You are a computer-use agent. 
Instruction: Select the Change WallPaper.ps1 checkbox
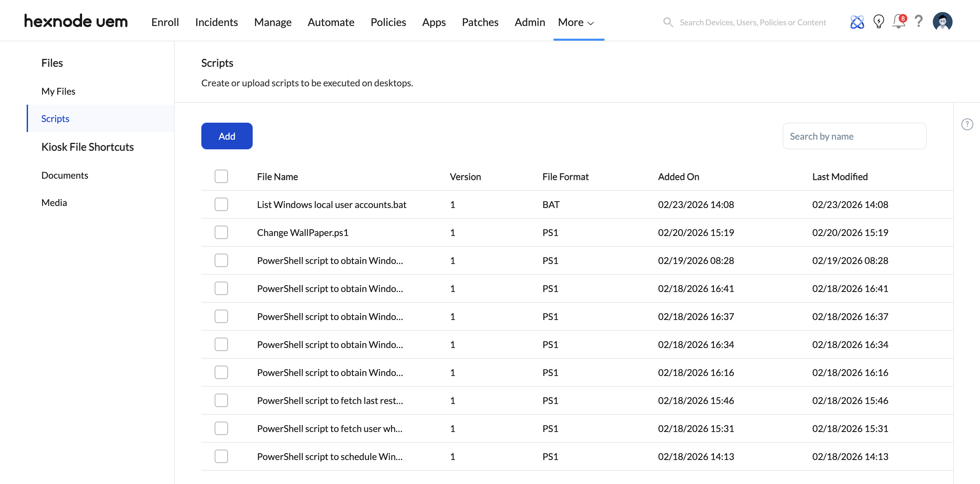(x=221, y=232)
